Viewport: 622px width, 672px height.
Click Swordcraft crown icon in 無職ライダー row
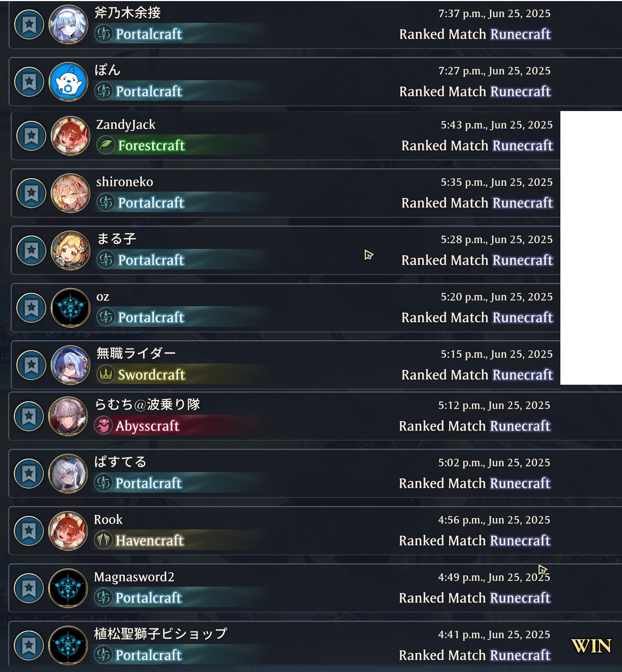click(x=106, y=375)
